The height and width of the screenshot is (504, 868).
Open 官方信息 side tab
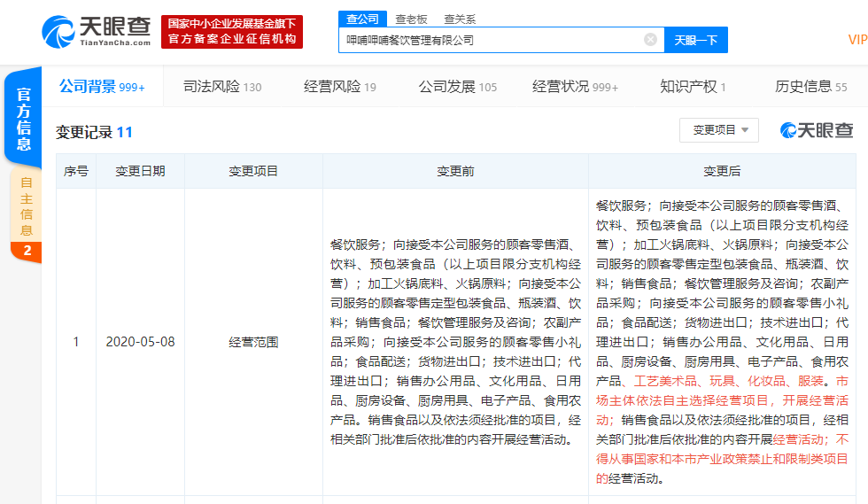point(23,118)
